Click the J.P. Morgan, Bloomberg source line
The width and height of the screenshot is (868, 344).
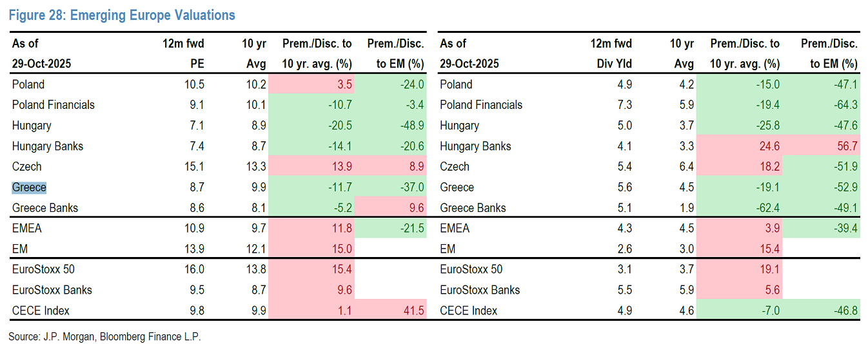[105, 336]
